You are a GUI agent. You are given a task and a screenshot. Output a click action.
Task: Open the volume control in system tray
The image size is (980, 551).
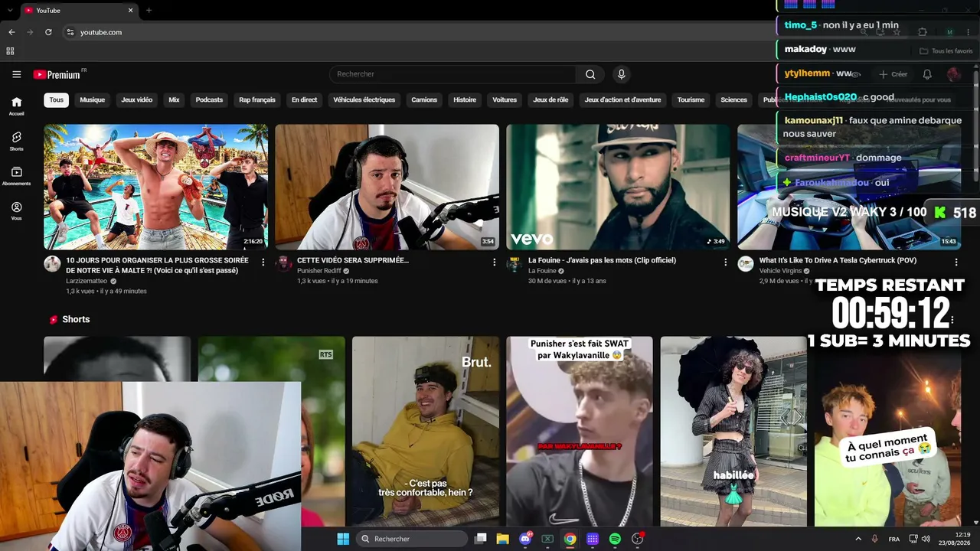click(x=926, y=539)
